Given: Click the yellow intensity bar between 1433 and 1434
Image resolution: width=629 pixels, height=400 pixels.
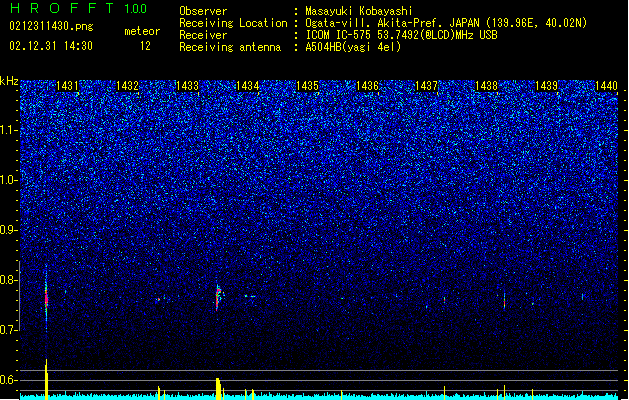Looking at the screenshot, I should (x=218, y=388).
